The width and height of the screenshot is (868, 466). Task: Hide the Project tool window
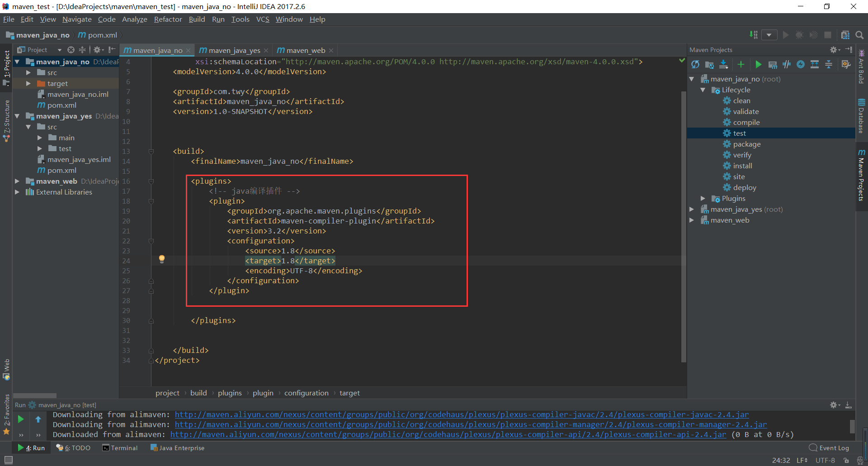[x=112, y=50]
